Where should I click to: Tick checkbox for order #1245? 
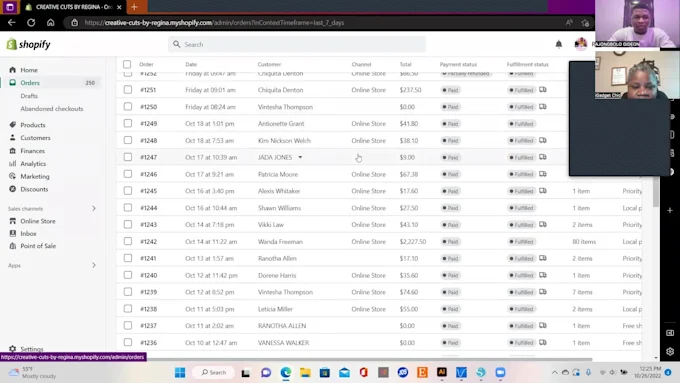pyautogui.click(x=128, y=191)
